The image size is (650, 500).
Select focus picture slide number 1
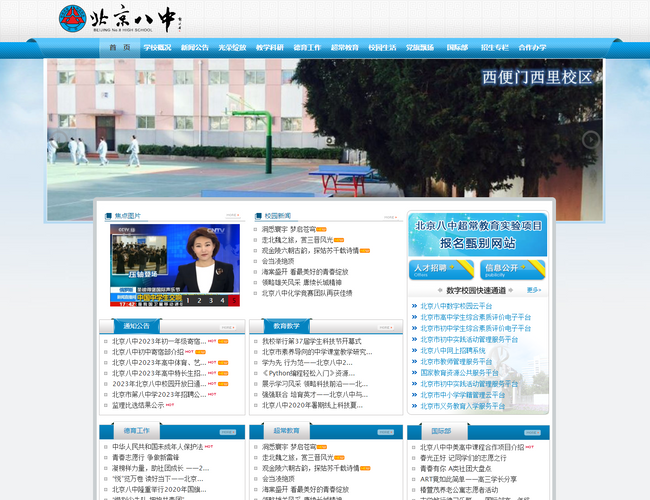pos(188,301)
